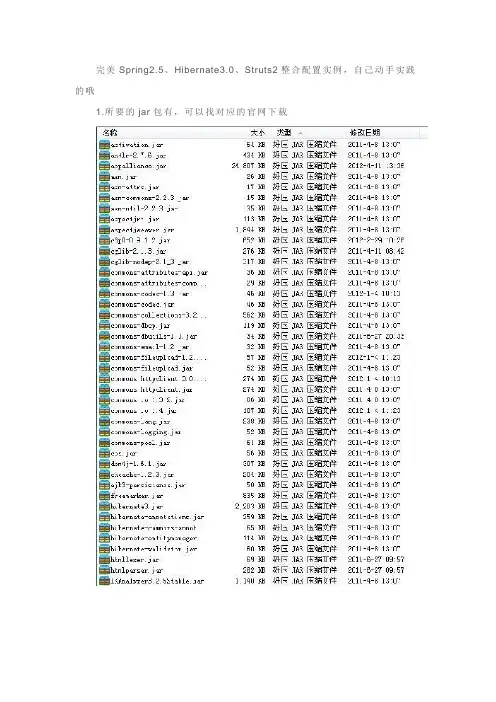The width and height of the screenshot is (496, 702).
Task: Click the asm.jar file icon
Action: tap(104, 176)
